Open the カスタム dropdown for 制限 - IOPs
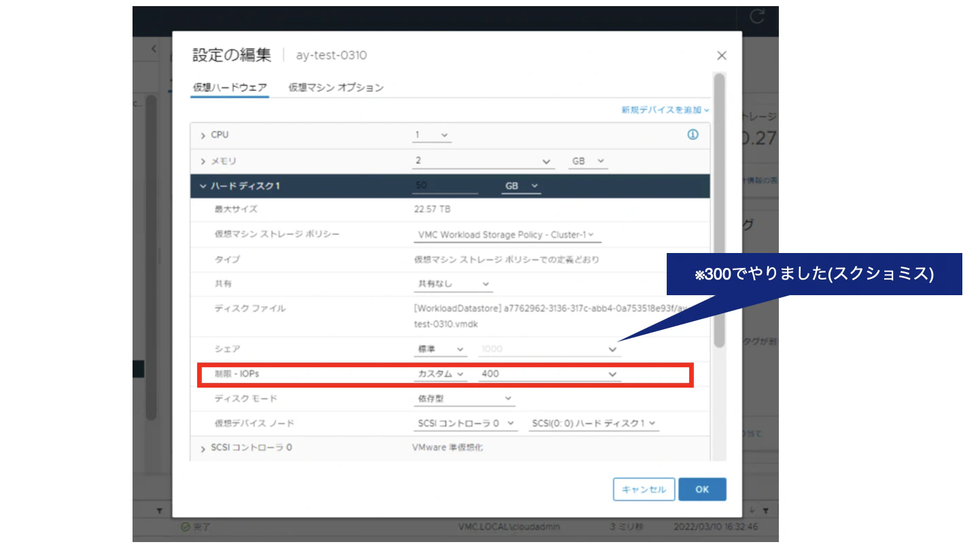 (440, 373)
